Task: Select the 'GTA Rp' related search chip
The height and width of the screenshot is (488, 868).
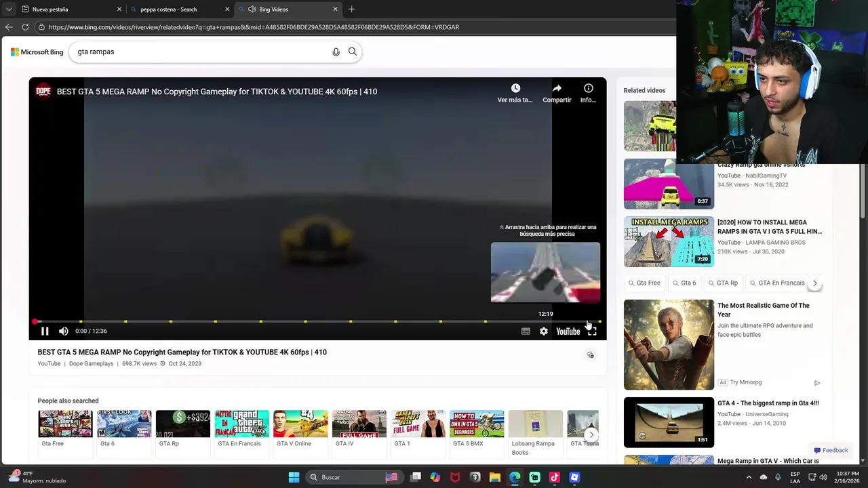Action: click(722, 283)
